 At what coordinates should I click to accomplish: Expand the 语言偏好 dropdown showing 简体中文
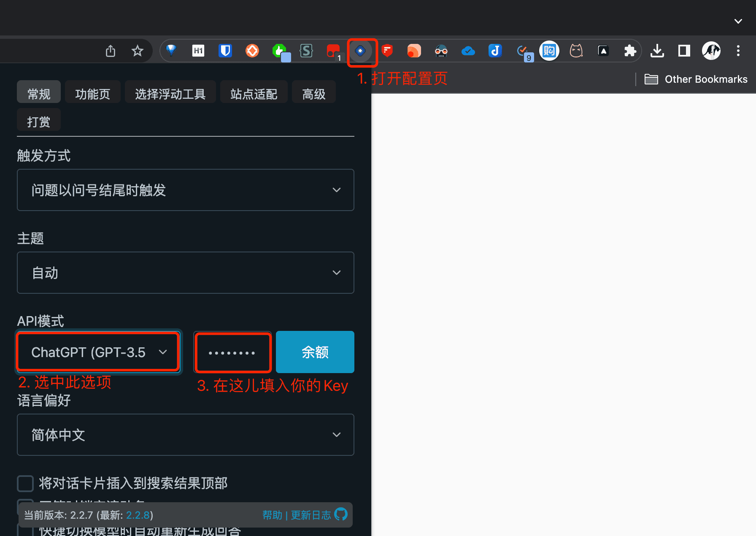point(186,435)
